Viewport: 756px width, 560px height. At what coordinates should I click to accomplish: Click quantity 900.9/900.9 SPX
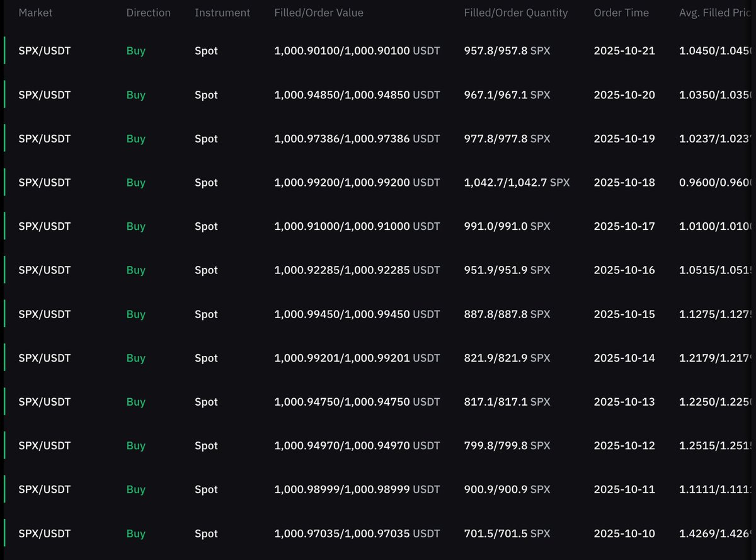coord(507,489)
